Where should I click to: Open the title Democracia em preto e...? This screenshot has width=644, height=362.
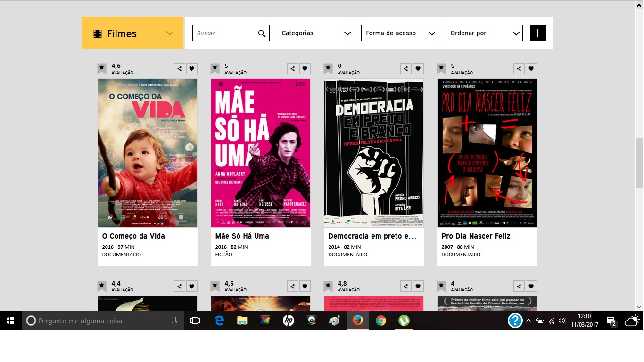point(372,236)
